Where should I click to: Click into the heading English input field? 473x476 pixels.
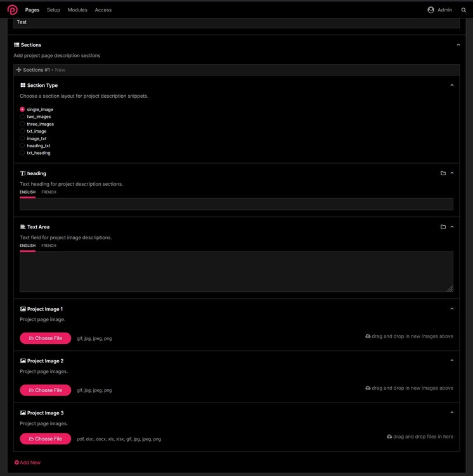click(x=236, y=204)
